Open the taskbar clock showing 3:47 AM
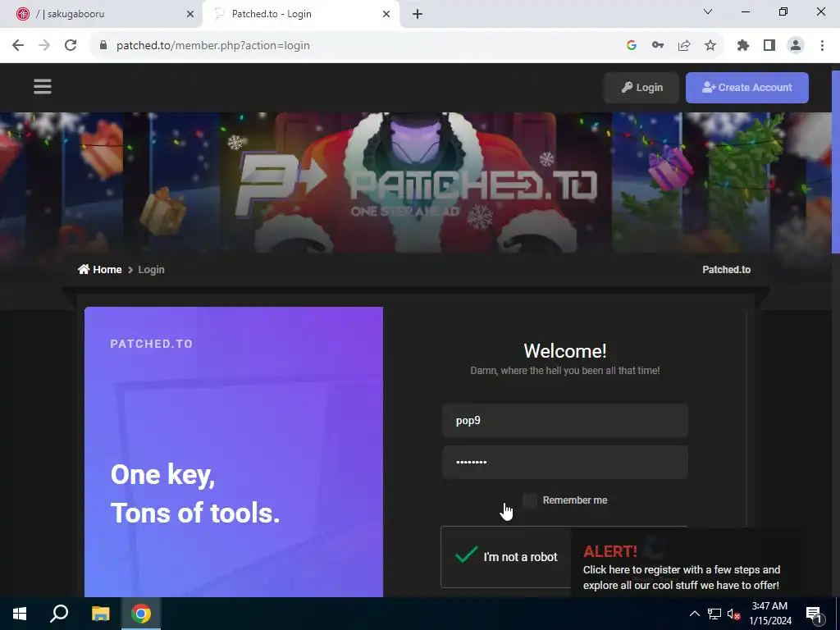The width and height of the screenshot is (840, 630). point(769,614)
